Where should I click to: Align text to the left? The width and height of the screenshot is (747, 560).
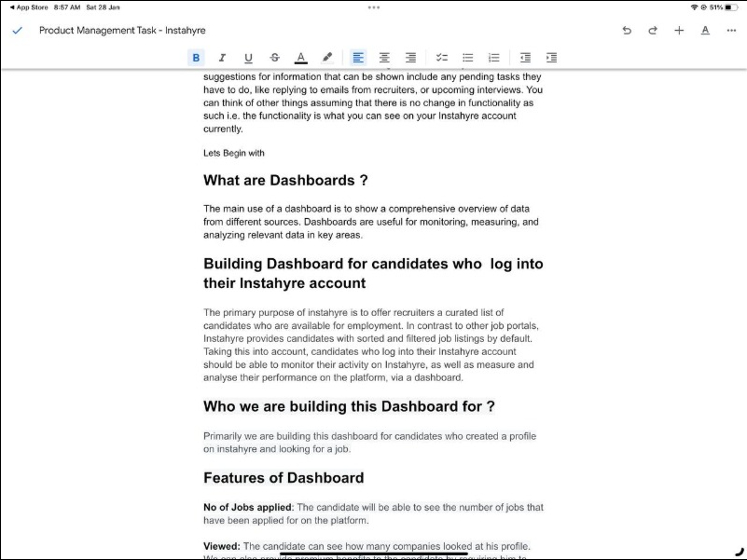358,58
